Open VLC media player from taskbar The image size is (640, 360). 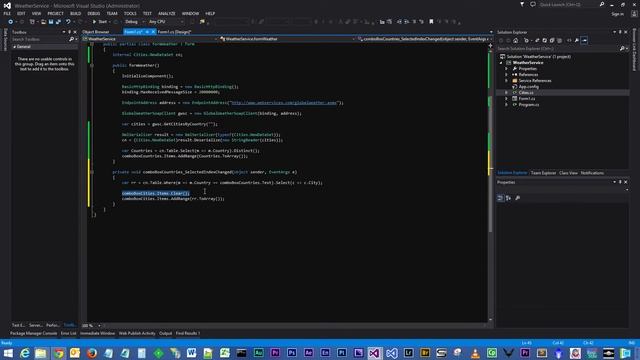click(x=475, y=353)
